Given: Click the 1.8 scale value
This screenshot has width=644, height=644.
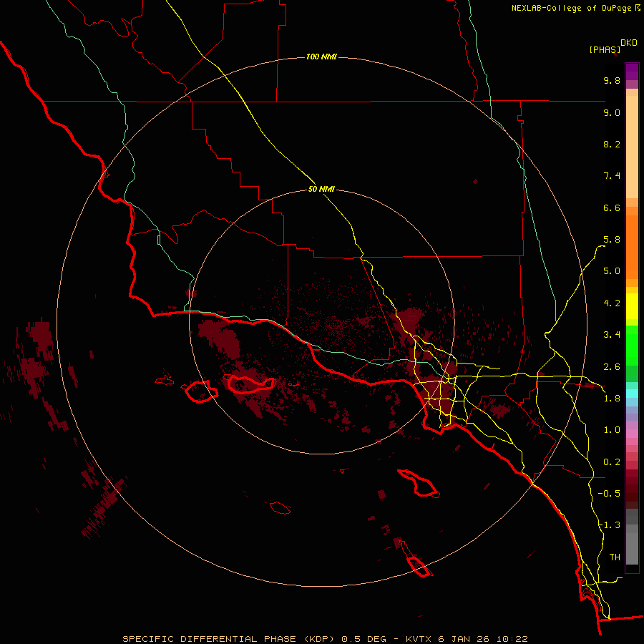Looking at the screenshot, I should pyautogui.click(x=612, y=399).
